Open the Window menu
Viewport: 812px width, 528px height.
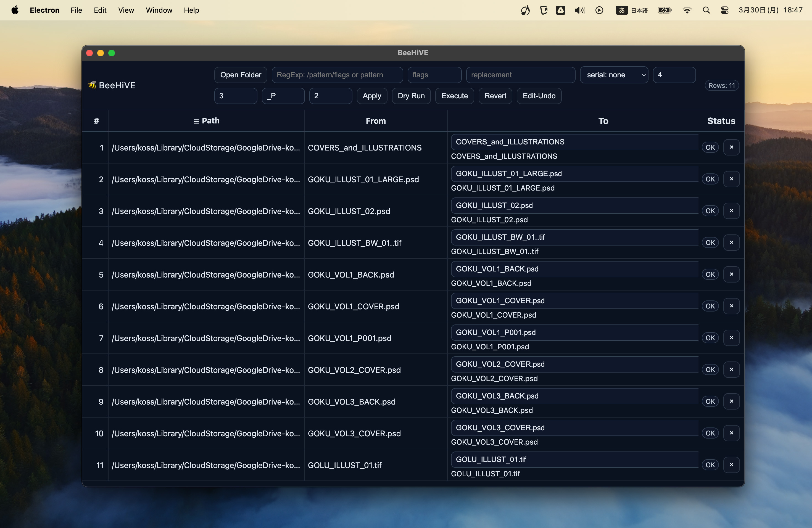[159, 10]
